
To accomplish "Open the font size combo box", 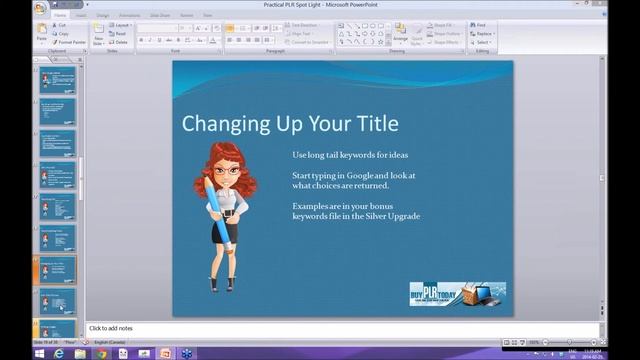I will click(x=185, y=28).
